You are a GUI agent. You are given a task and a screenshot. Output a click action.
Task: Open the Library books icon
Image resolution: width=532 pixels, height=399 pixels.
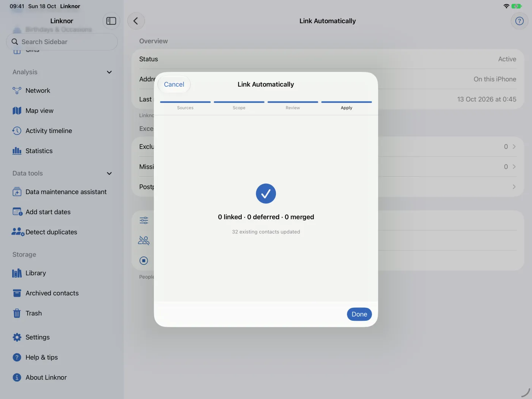coord(17,273)
